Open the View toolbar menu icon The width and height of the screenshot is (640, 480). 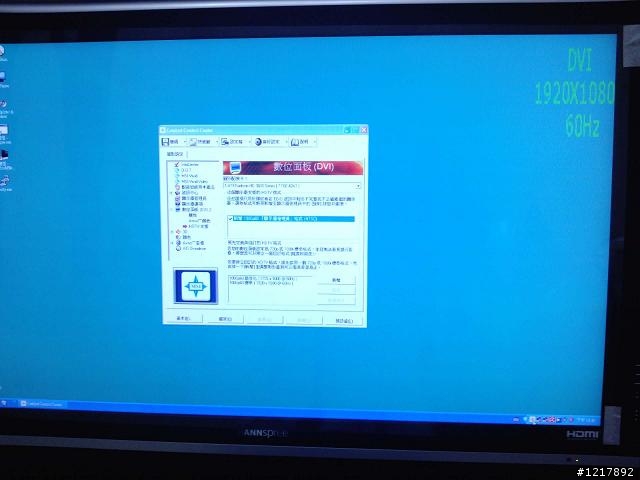[x=165, y=142]
